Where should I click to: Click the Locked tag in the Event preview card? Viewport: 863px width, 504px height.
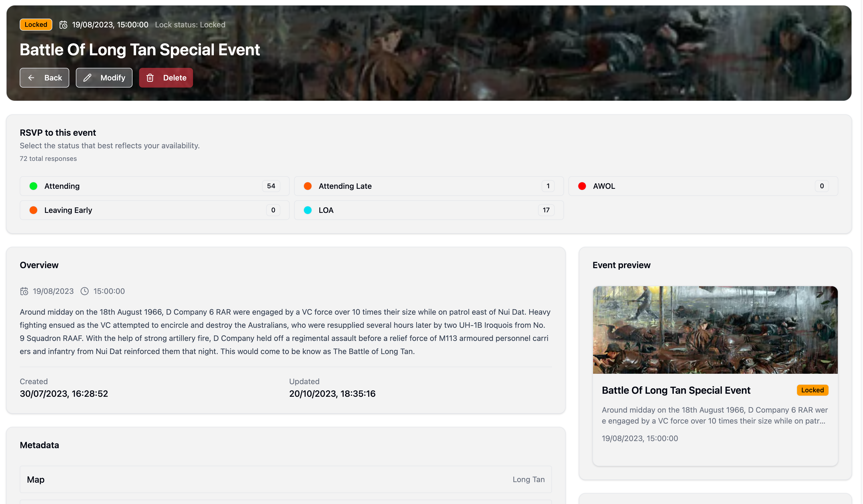[x=812, y=390]
